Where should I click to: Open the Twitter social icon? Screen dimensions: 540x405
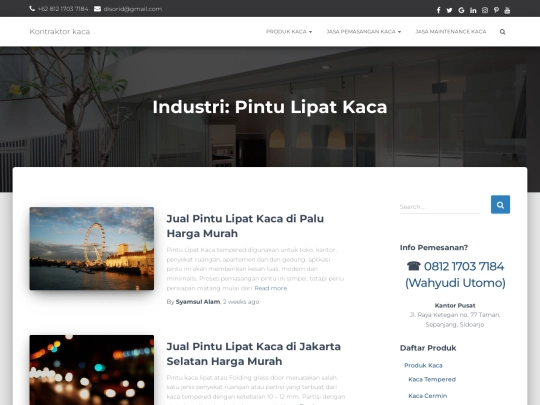pos(449,10)
